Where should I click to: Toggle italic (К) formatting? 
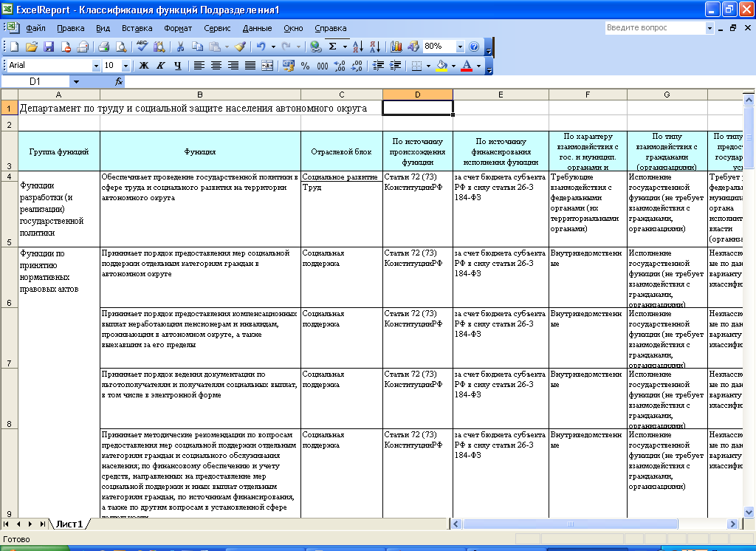[x=160, y=66]
